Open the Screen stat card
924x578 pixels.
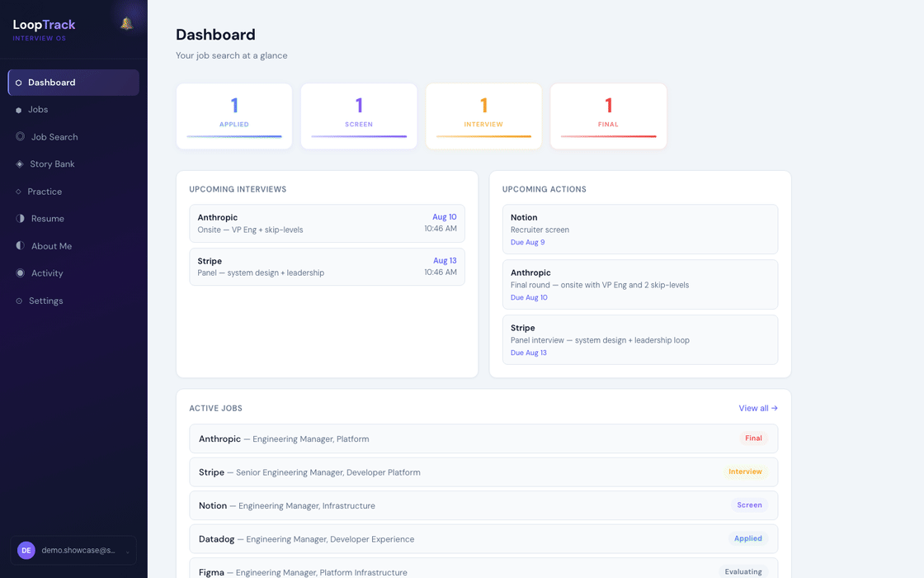[359, 116]
